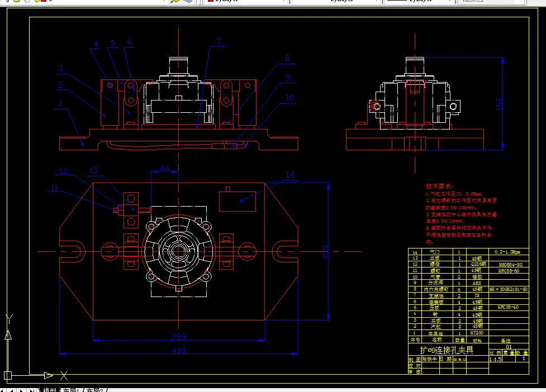Select the 材料 header cell
Viewport: 546px width, 392px height.
pos(477,341)
